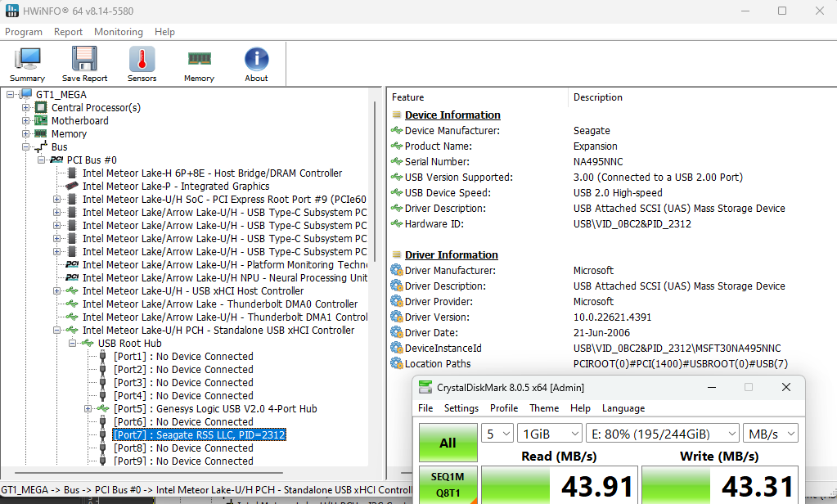
Task: Open the Help menu in HWiNFO
Action: tap(165, 32)
